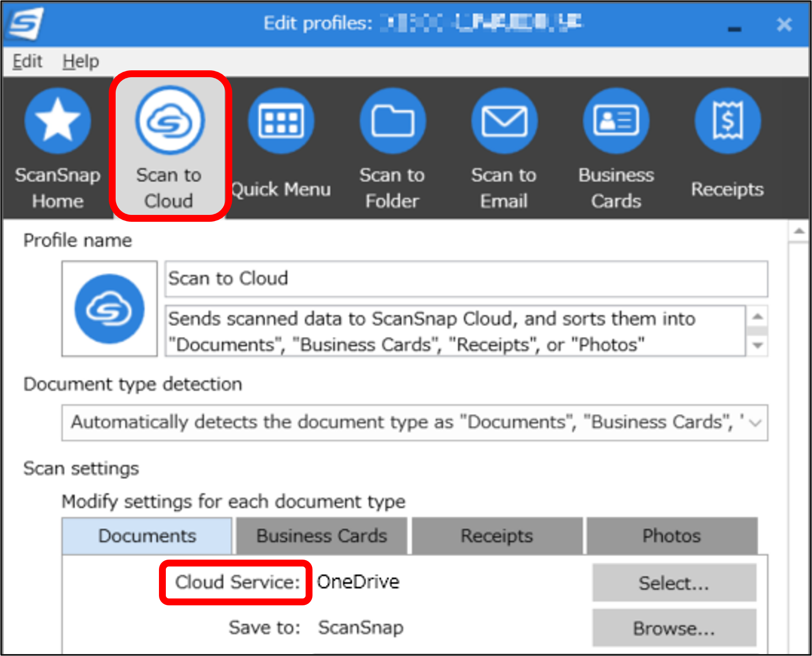Click the 'Save to:' label

point(265,627)
